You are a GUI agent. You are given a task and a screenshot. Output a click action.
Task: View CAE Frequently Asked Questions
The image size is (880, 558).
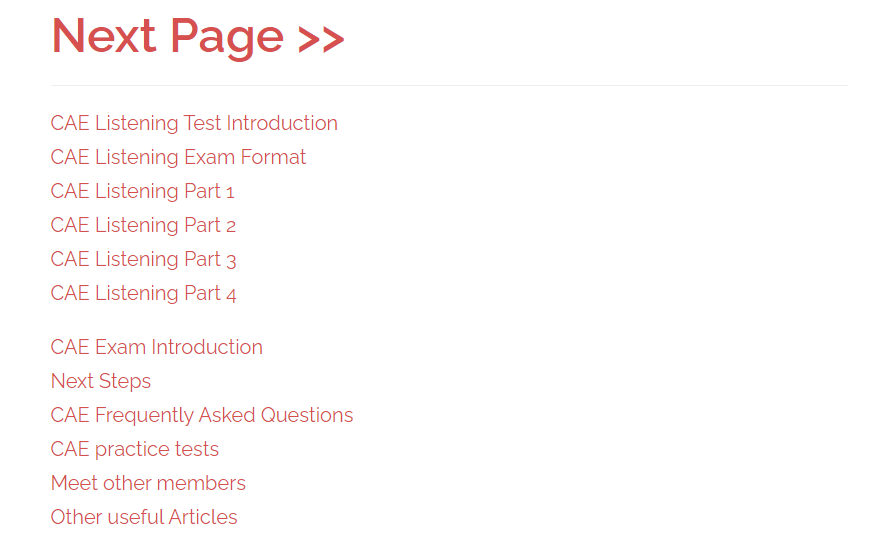pos(202,415)
